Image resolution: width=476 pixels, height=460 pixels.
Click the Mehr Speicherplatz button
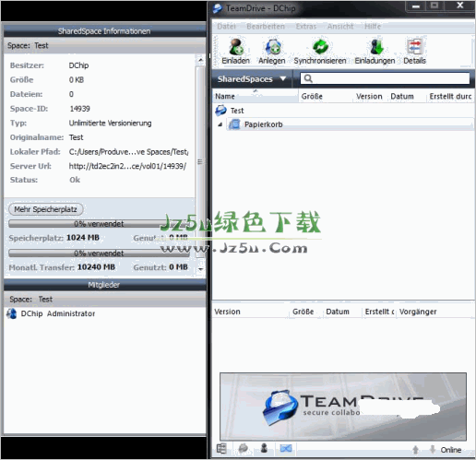[45, 209]
